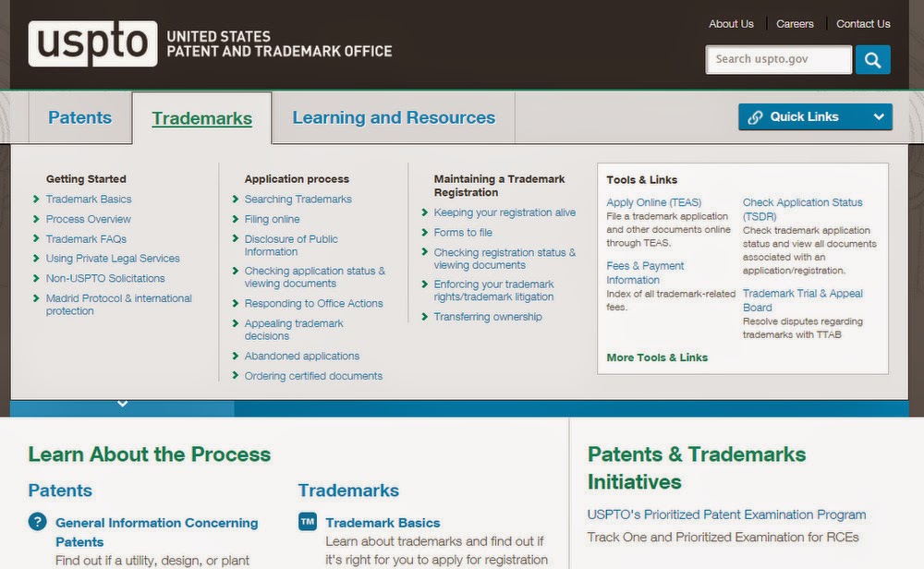
Task: Expand the Quick Links dropdown arrow
Action: tap(879, 116)
